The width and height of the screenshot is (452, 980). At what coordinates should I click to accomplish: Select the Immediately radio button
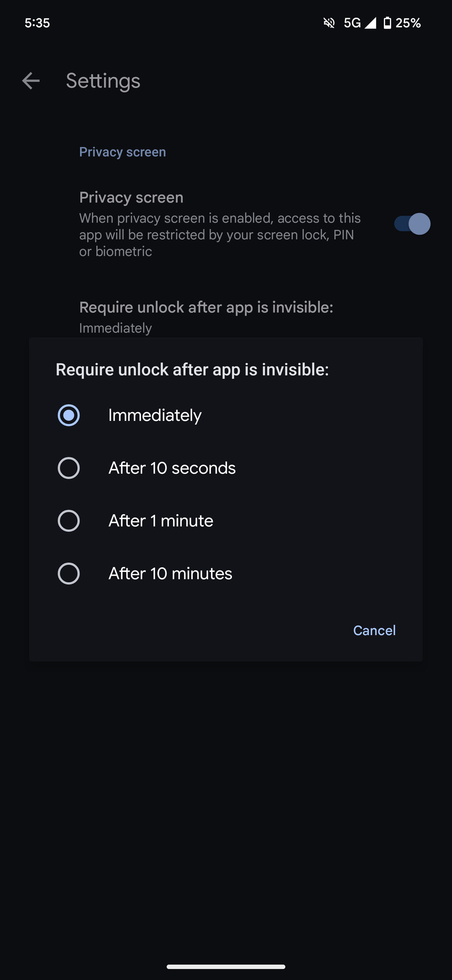click(x=69, y=415)
